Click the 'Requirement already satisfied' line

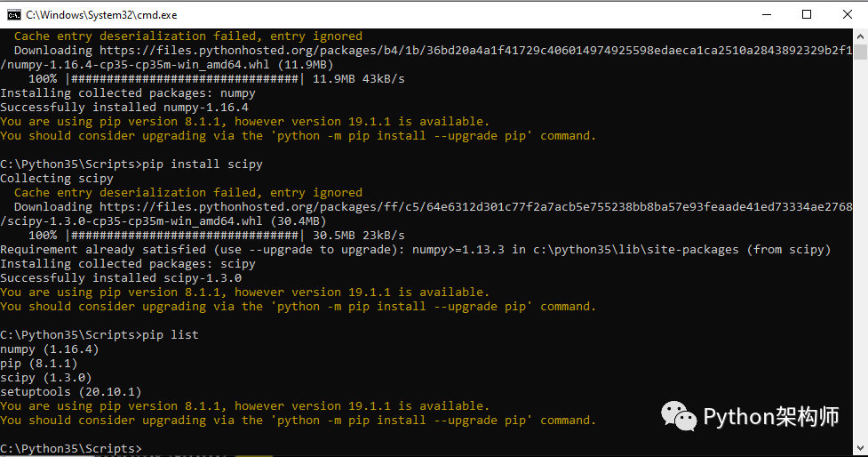click(x=416, y=250)
